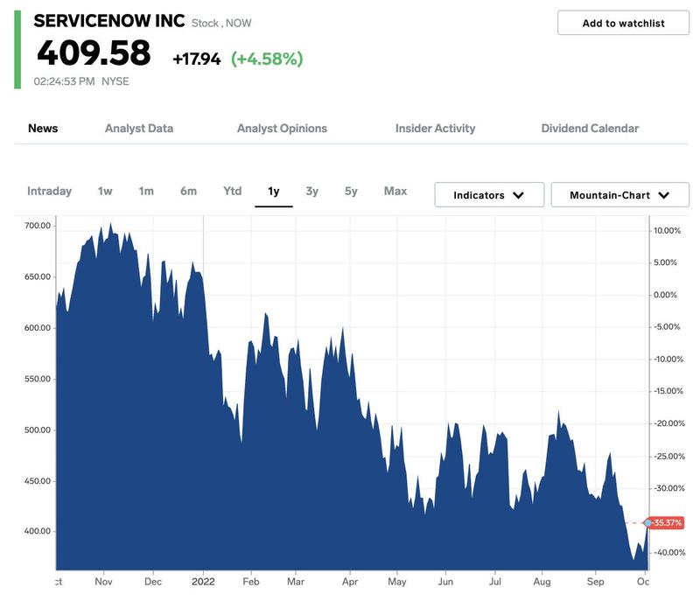Click the 10.00% right axis label
This screenshot has height=615, width=700.
(x=667, y=231)
